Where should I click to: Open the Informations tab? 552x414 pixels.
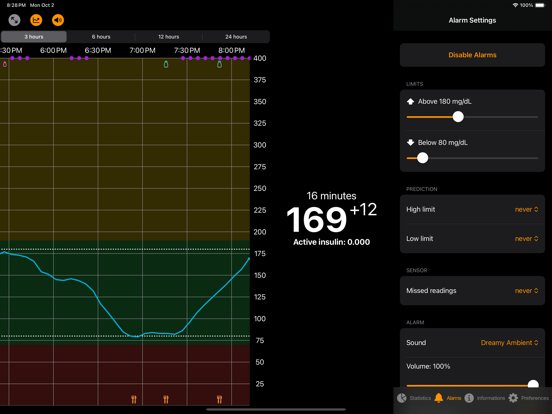point(484,398)
